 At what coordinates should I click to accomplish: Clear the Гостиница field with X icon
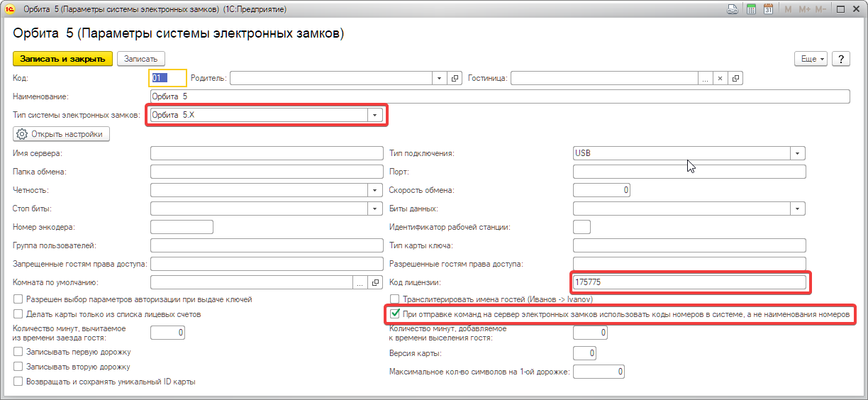click(x=720, y=78)
